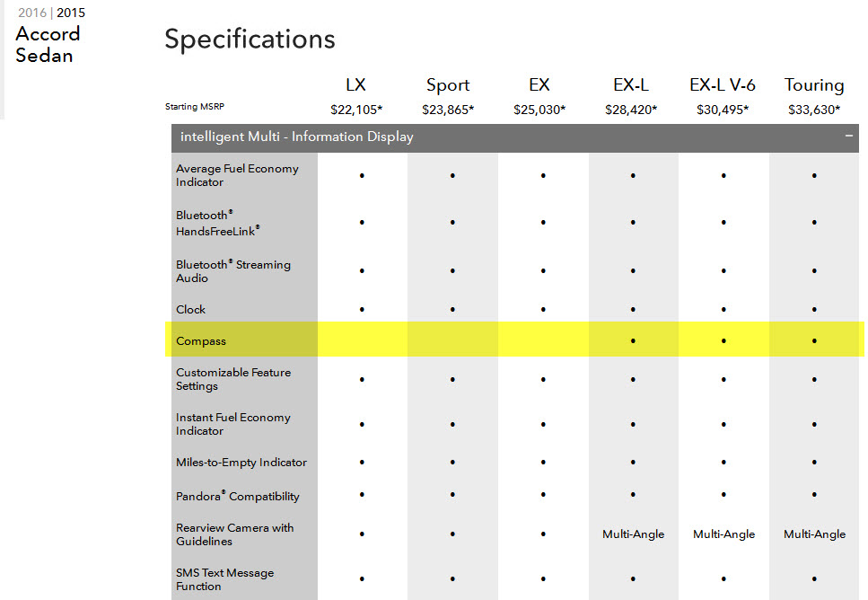
Task: Collapse the intelligent Multi-Information Display section
Action: pyautogui.click(x=848, y=137)
